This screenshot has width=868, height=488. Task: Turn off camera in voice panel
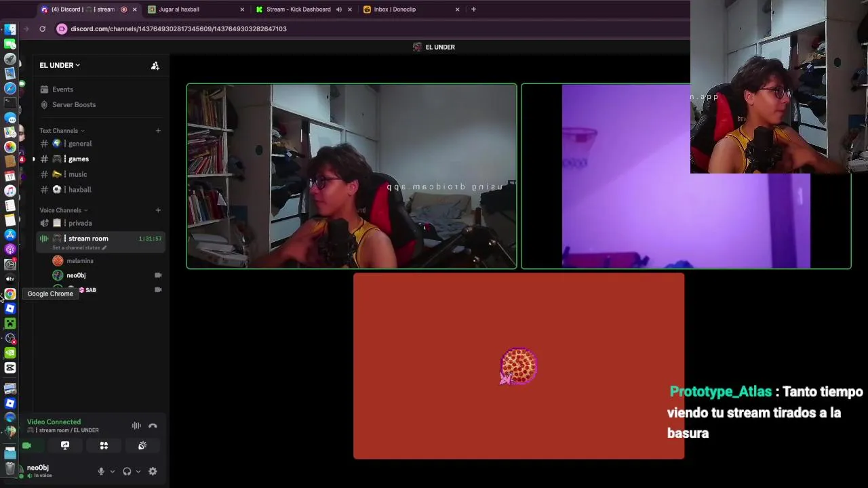[x=26, y=445]
